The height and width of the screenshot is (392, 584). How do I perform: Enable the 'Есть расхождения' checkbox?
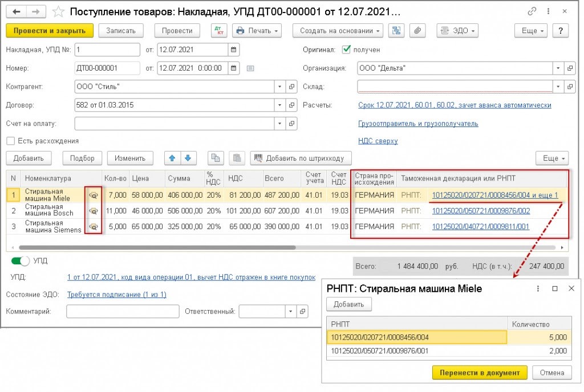pos(10,141)
